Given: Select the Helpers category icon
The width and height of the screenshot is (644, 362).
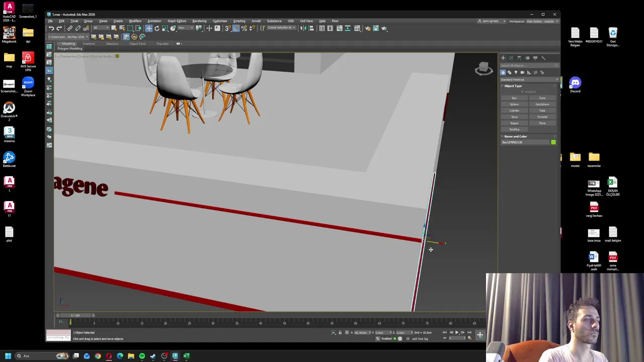Looking at the screenshot, I should 529,72.
